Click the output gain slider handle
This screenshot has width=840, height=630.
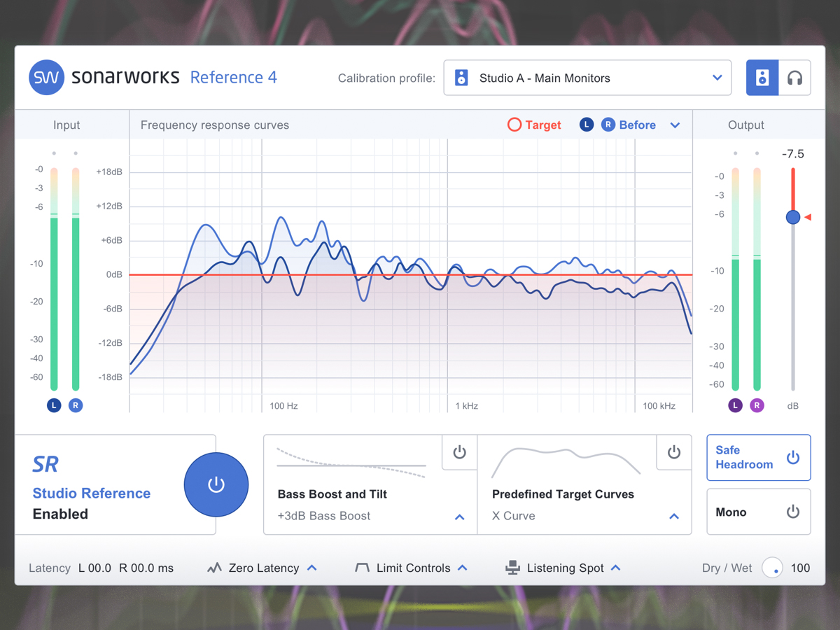click(793, 217)
